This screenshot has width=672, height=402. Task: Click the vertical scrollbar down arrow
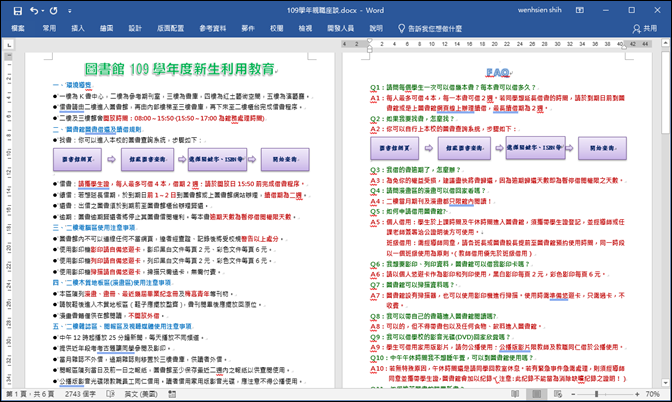click(665, 383)
